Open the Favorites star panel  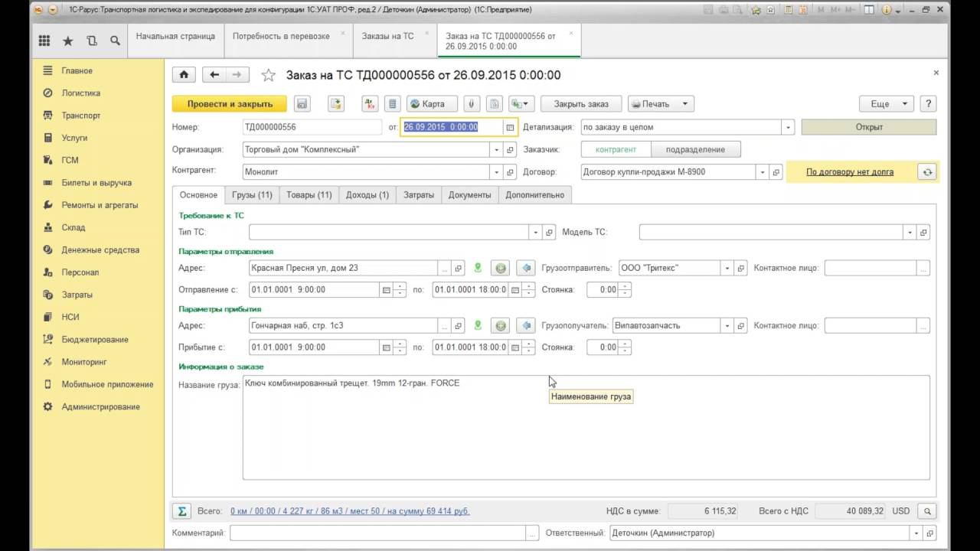68,41
